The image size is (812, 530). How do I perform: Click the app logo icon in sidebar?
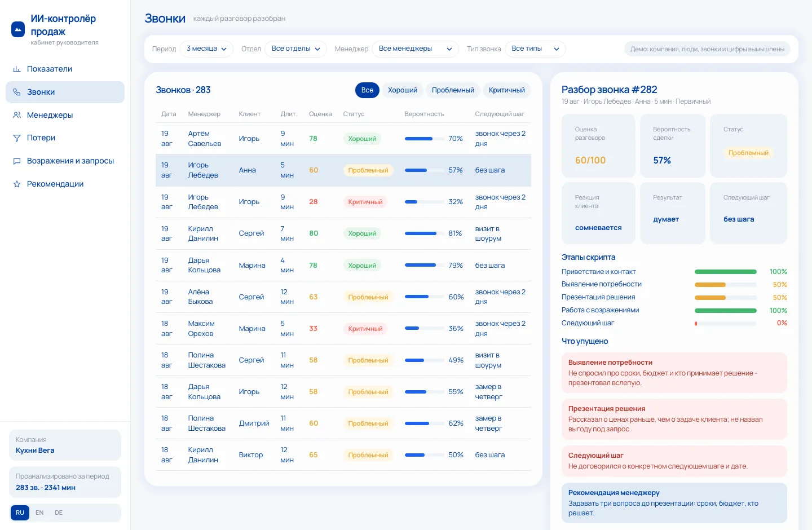(18, 29)
